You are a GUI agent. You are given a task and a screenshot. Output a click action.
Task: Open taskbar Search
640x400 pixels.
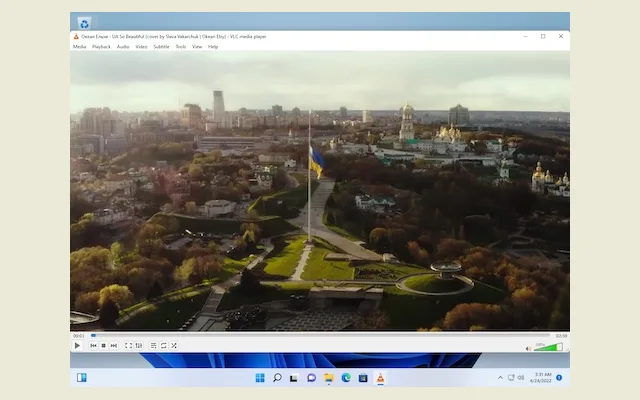(x=277, y=378)
